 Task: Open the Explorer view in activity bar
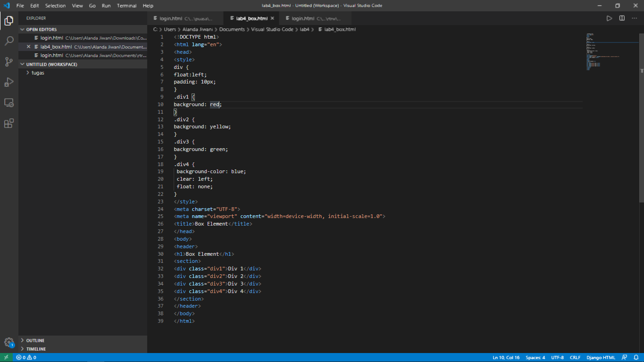click(x=9, y=20)
